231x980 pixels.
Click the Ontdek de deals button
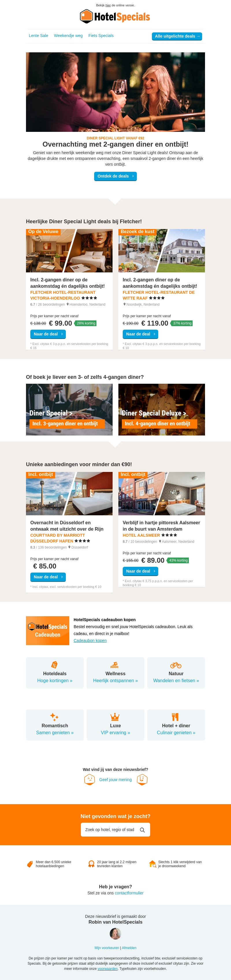coord(115,176)
